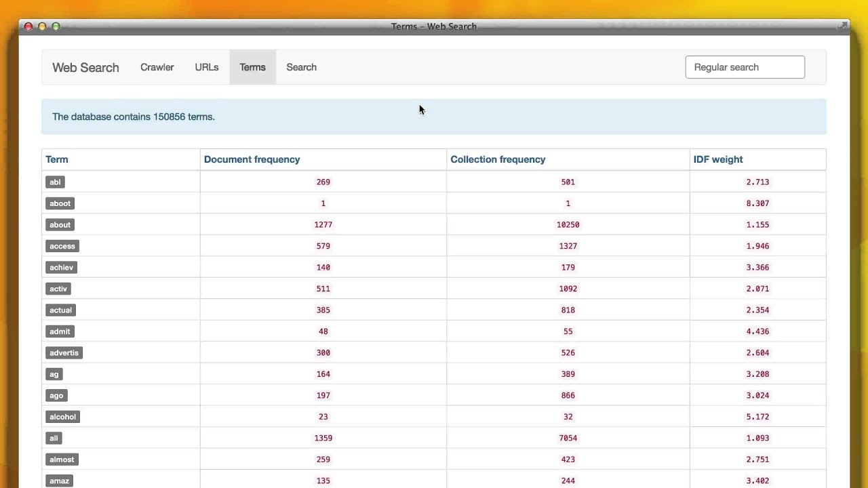
Task: Sort by IDF weight header
Action: coord(718,159)
